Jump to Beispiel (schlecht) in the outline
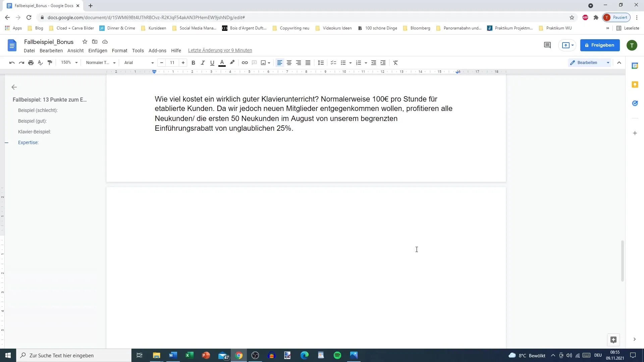 [38, 110]
